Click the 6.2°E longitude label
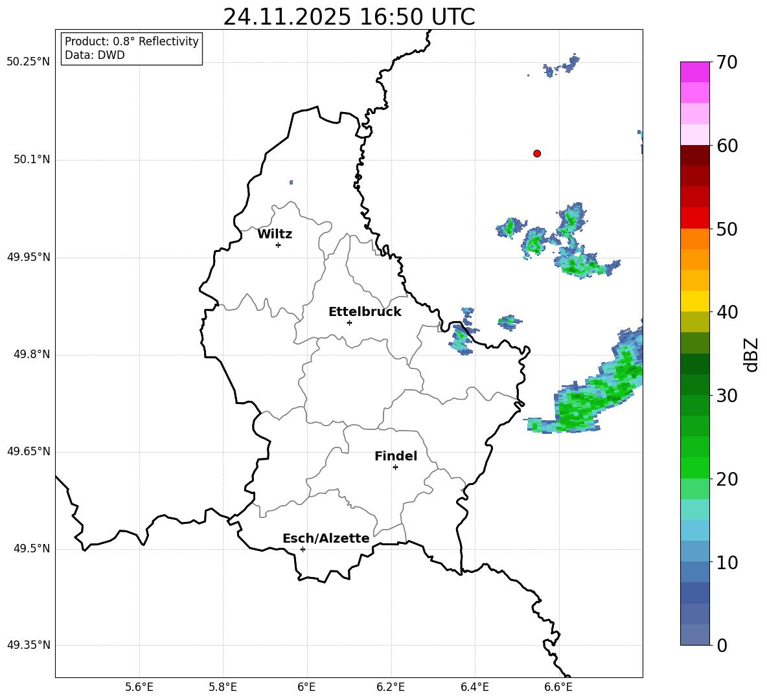The width and height of the screenshot is (767, 700). [x=391, y=687]
